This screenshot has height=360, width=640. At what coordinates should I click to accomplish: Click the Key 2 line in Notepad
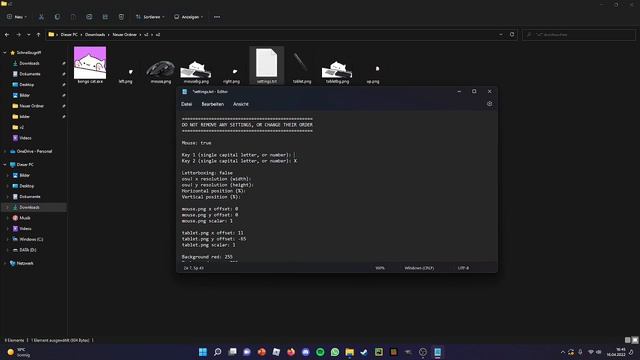239,161
